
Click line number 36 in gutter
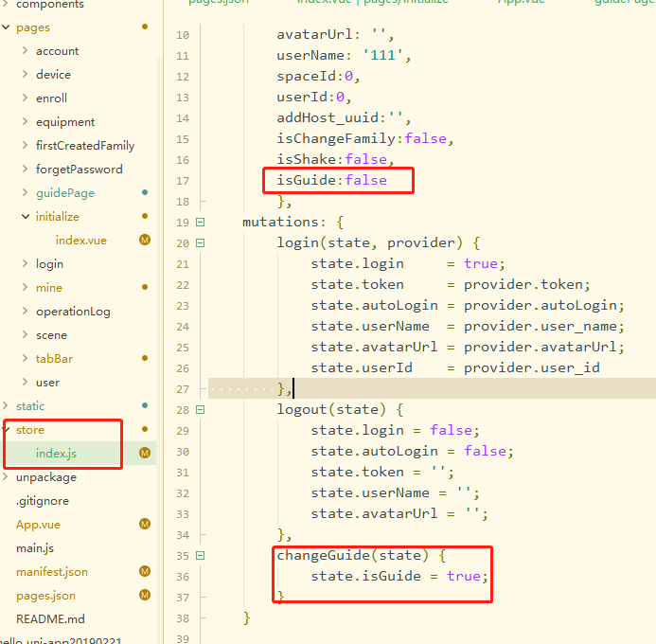[183, 577]
